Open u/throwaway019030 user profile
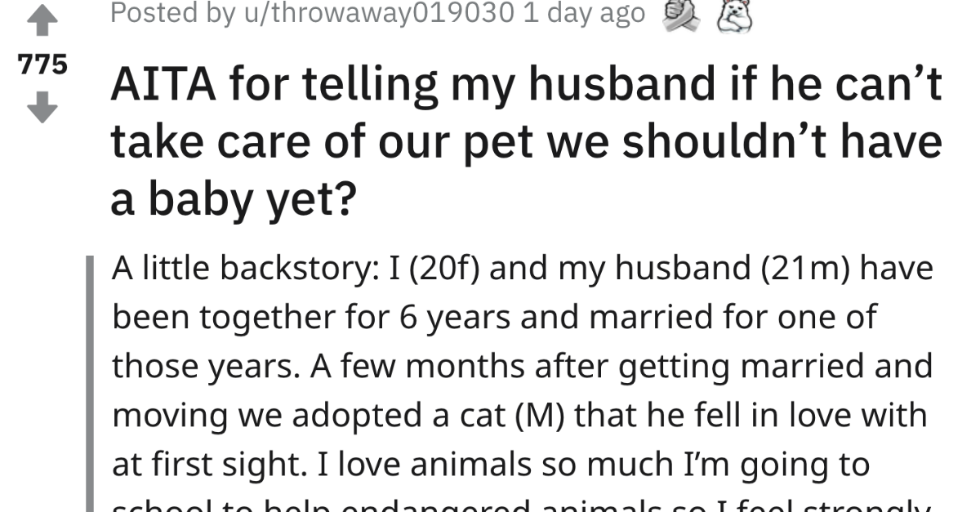The image size is (980, 512). click(374, 13)
